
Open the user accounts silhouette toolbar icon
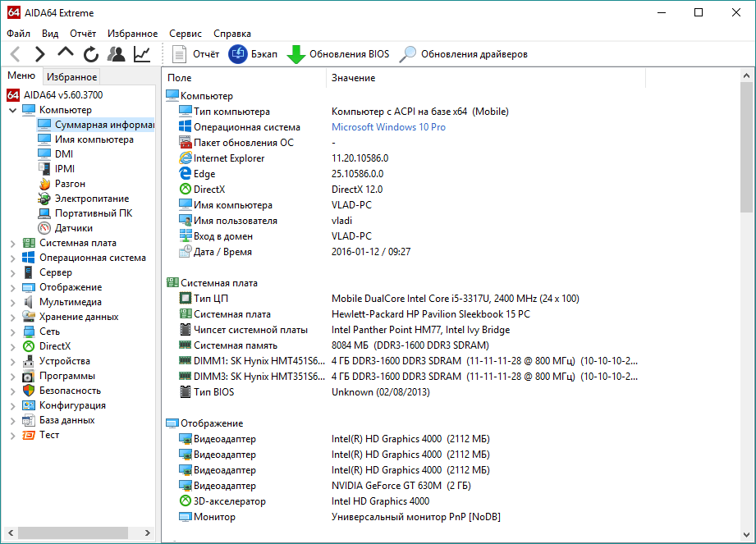coord(117,54)
